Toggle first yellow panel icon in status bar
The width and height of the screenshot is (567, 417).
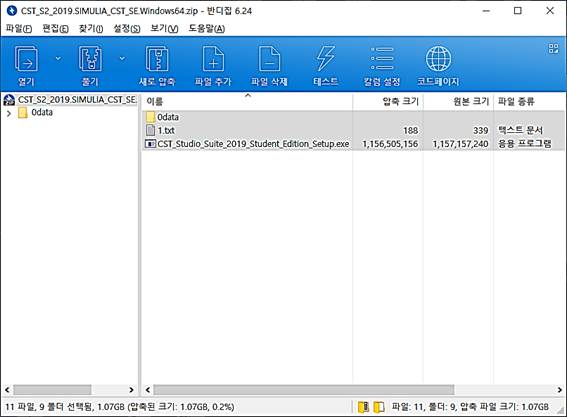point(363,407)
